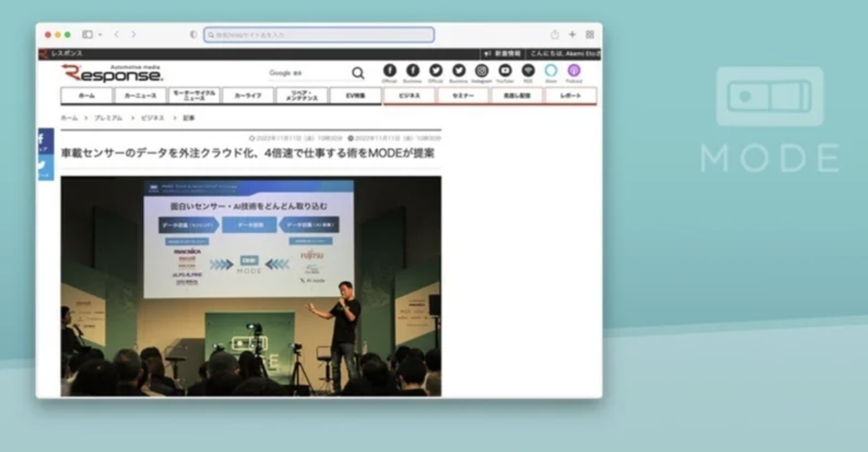Image resolution: width=868 pixels, height=452 pixels.
Task: Select the カーニュース navigation tab
Action: pos(140,96)
